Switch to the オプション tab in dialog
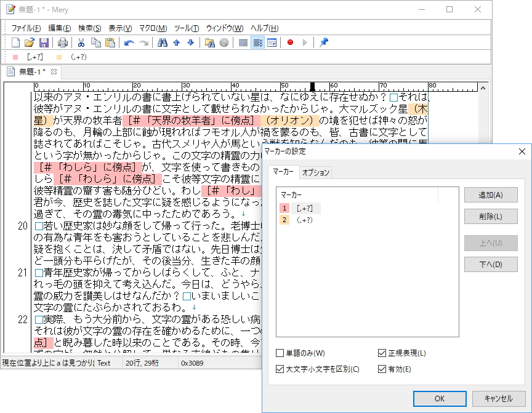Image resolution: width=532 pixels, height=413 pixels. click(315, 172)
